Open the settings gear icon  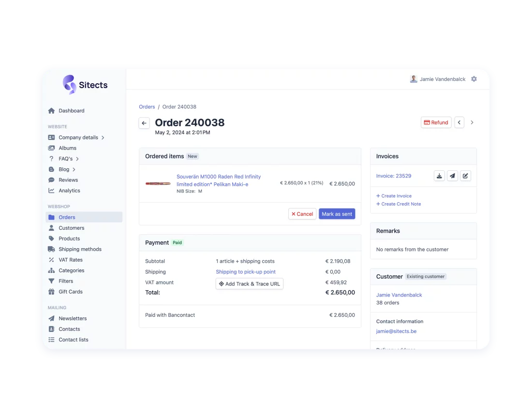474,79
